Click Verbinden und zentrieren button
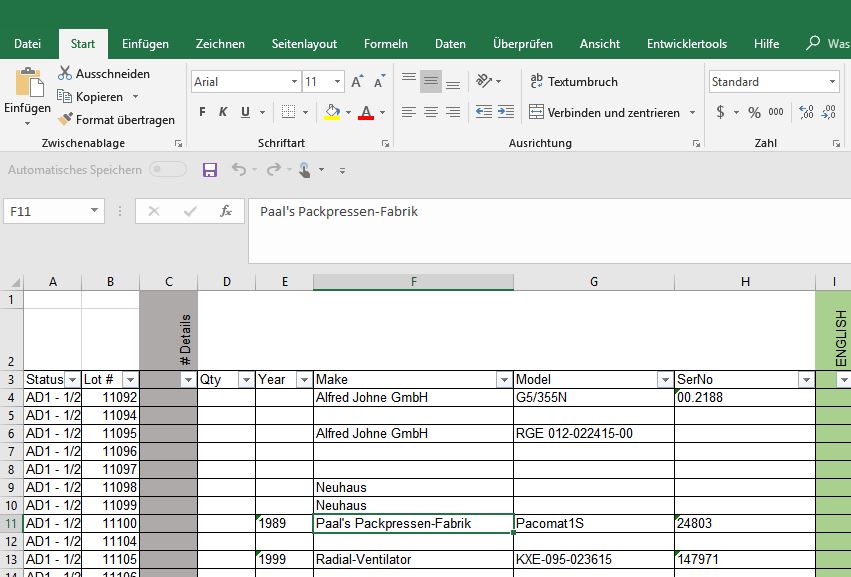Image resolution: width=851 pixels, height=577 pixels. (604, 112)
